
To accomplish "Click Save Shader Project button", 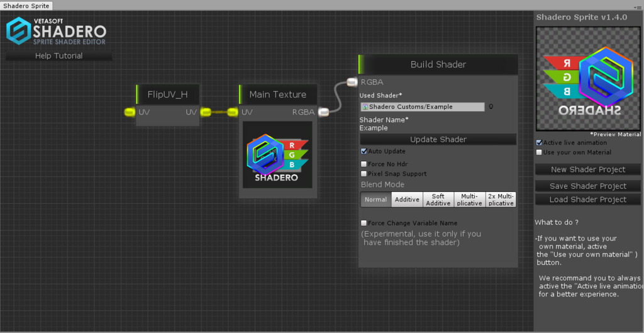I will pos(588,186).
